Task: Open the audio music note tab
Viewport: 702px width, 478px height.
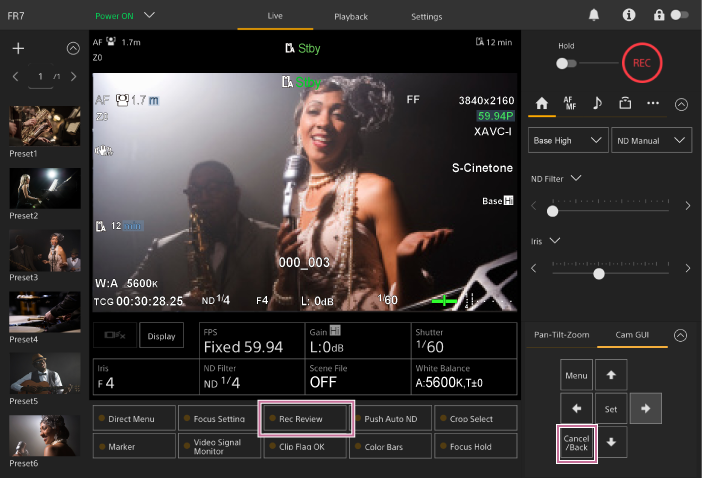Action: tap(597, 103)
